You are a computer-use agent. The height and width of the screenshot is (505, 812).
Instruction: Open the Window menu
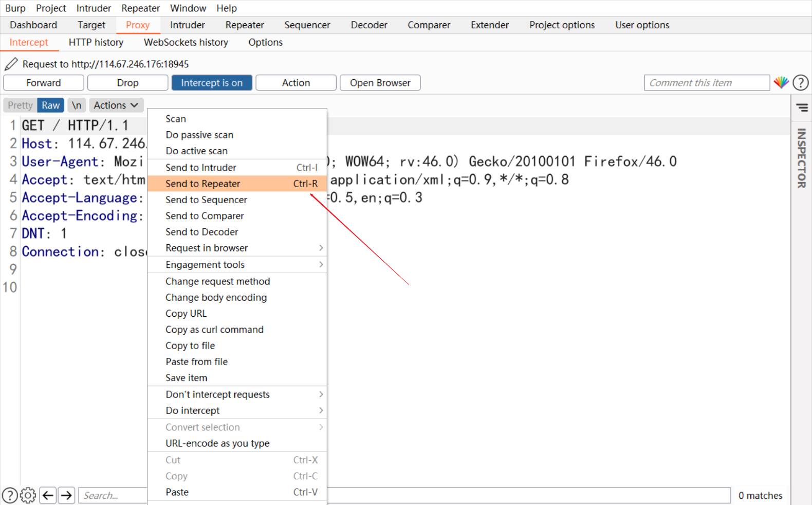coord(188,8)
